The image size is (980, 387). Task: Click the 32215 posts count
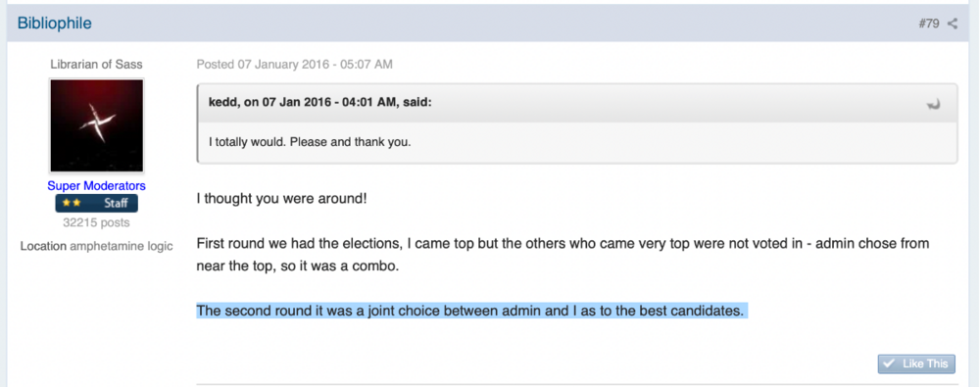[97, 222]
